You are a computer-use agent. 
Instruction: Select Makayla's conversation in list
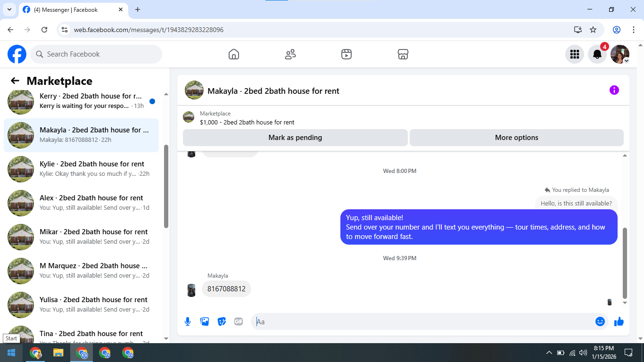coord(81,135)
